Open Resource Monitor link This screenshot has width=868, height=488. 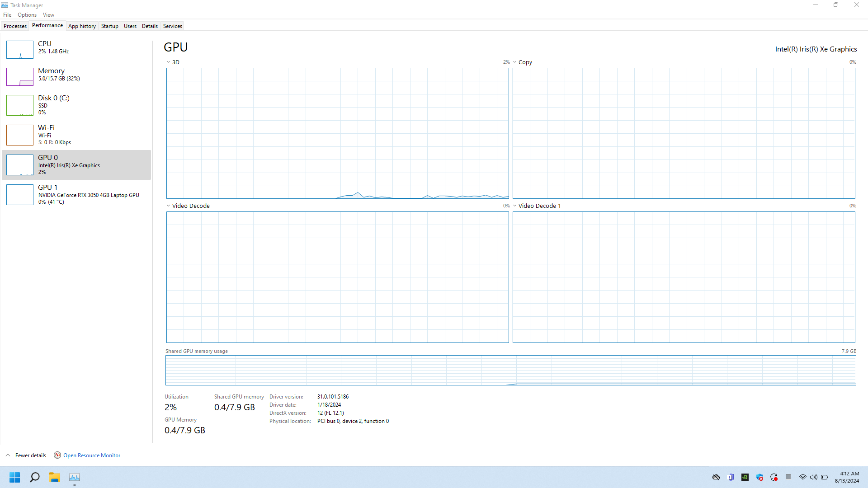point(92,455)
